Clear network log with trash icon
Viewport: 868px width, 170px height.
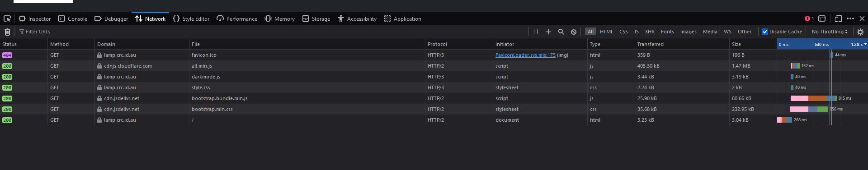(x=7, y=32)
